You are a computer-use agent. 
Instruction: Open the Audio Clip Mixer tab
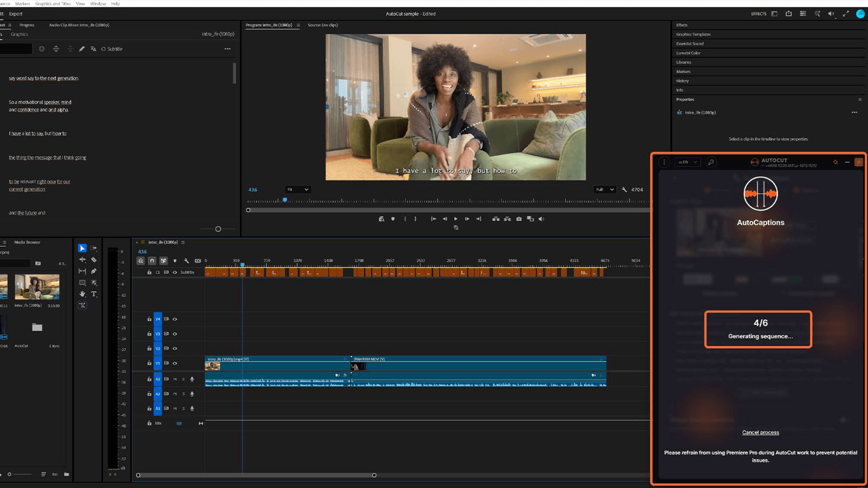(79, 25)
